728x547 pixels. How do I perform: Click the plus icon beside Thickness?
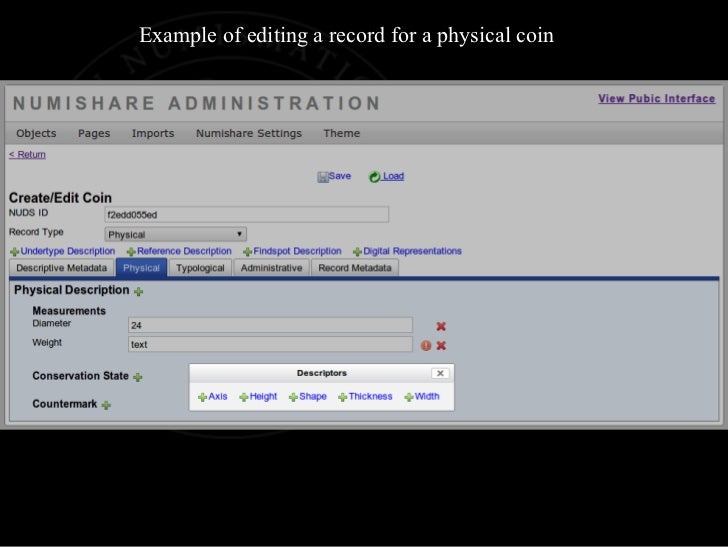(343, 397)
